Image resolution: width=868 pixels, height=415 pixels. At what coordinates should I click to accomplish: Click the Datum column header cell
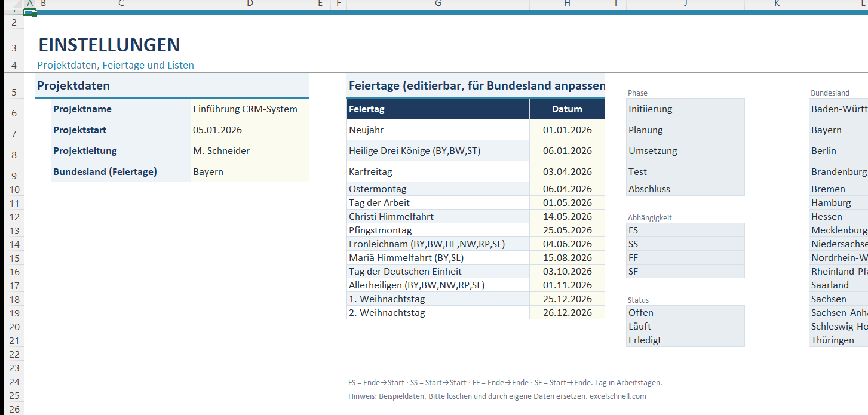tap(567, 109)
